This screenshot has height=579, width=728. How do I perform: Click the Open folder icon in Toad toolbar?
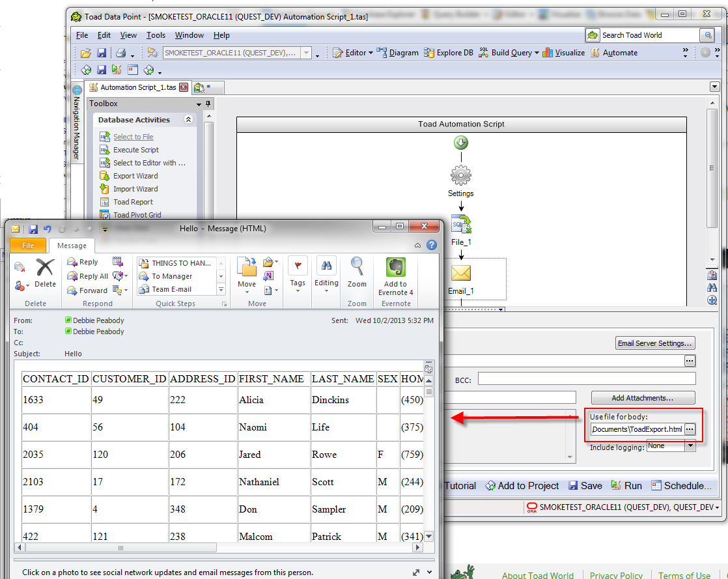tap(85, 53)
